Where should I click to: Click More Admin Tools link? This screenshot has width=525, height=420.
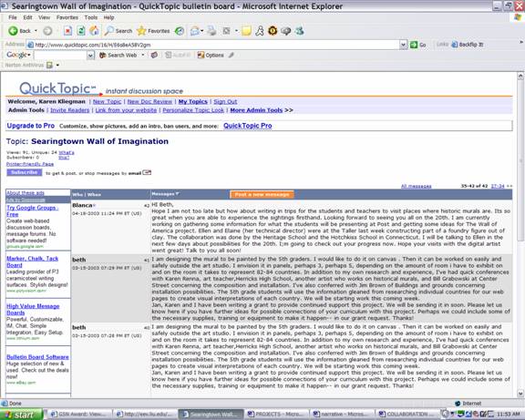click(x=256, y=110)
